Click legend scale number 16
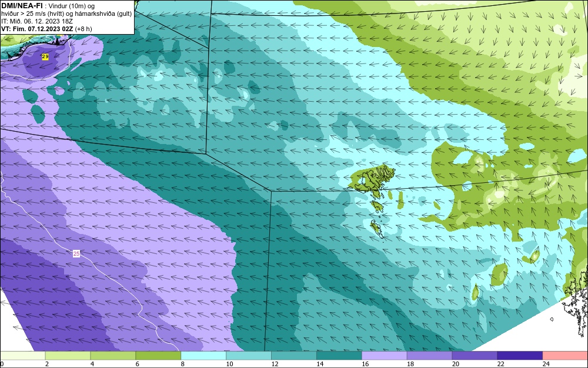Viewport: 588px width, 368px height. [365, 364]
